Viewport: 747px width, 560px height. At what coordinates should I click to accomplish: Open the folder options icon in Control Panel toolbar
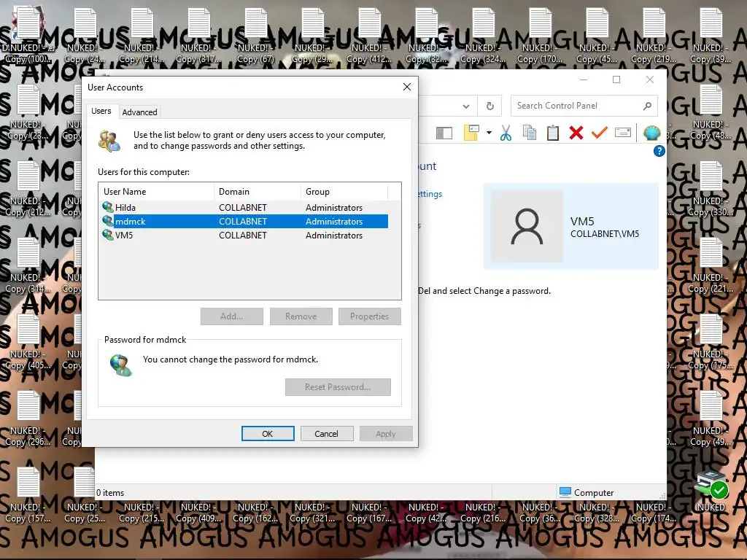[471, 133]
